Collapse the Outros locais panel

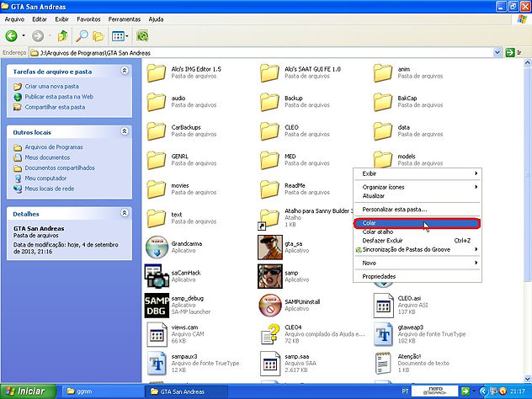point(125,131)
